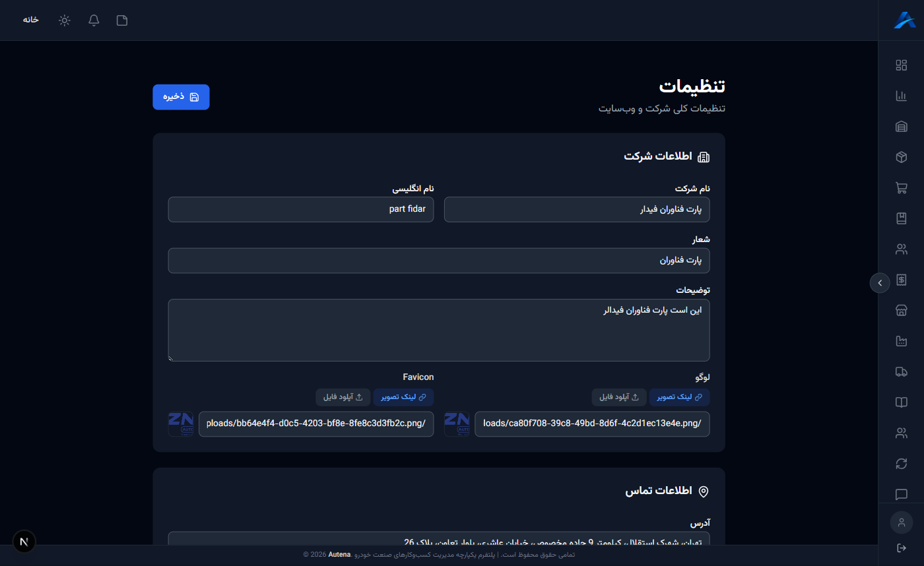The height and width of the screenshot is (566, 924).
Task: Select آپلود فایل tab under لوگو
Action: (619, 397)
